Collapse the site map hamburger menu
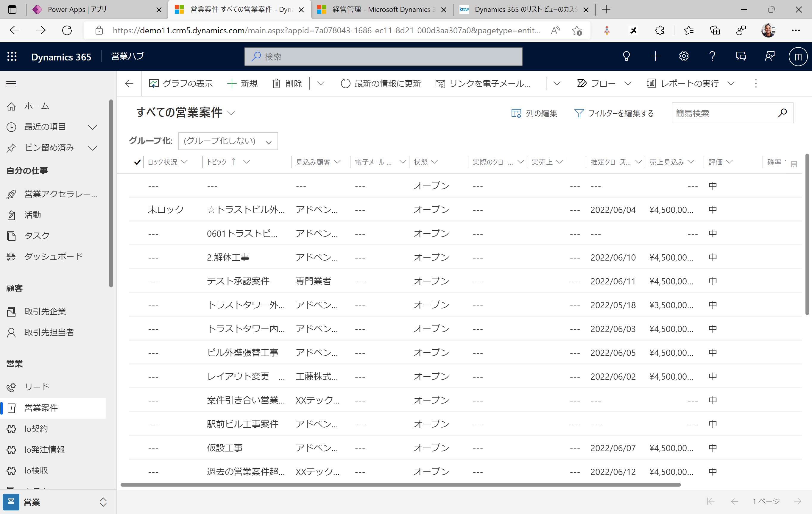This screenshot has height=514, width=812. point(11,84)
